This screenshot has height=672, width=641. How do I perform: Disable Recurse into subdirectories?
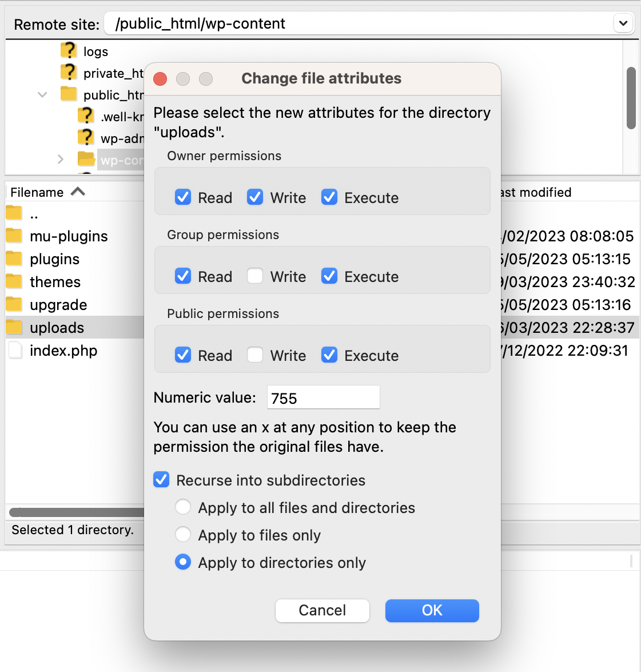(x=162, y=480)
